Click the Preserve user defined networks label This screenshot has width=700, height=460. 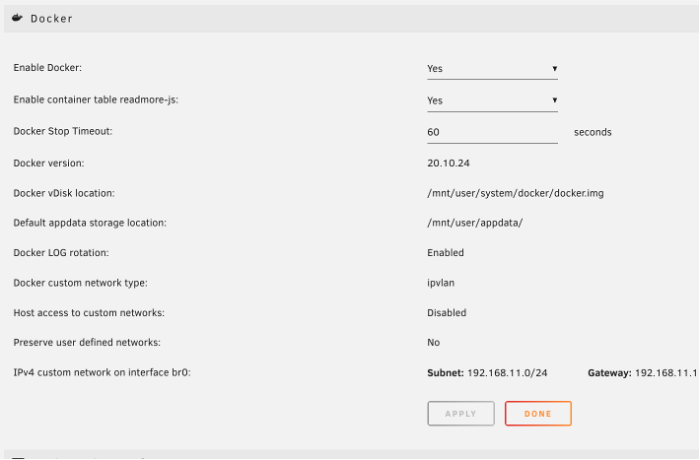(87, 343)
